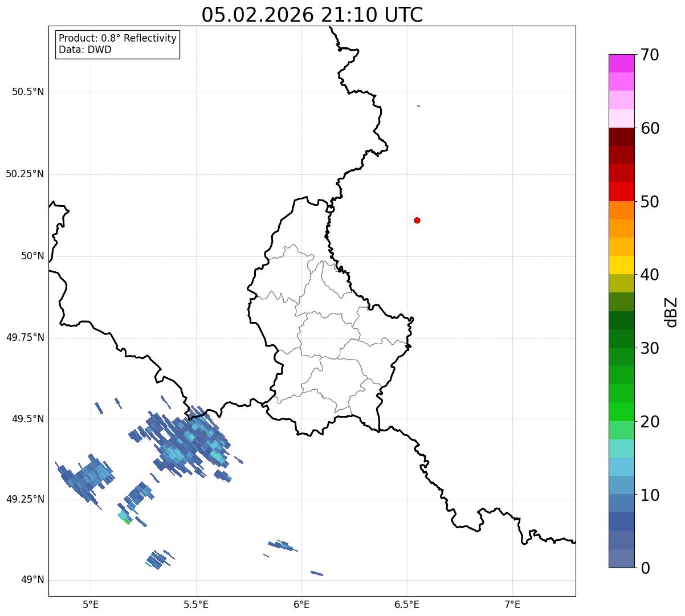Click the 49.75°N latitude label
Viewport: 685px width, 616px height.
[25, 337]
